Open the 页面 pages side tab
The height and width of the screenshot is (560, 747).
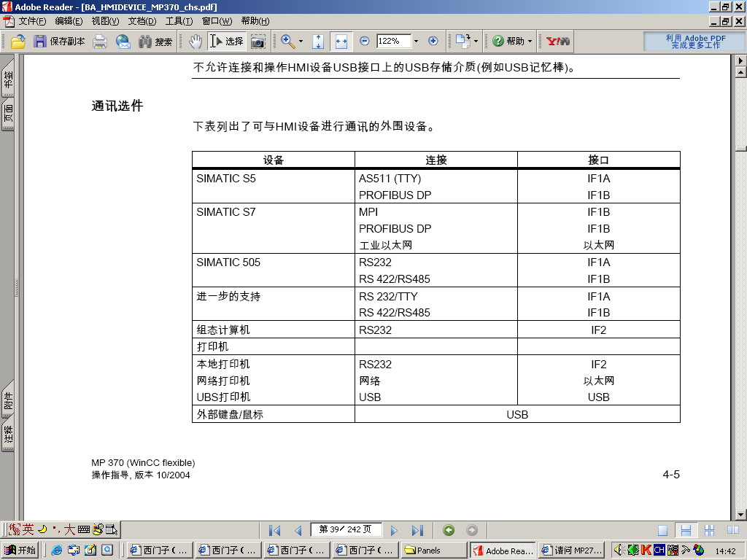[8, 114]
